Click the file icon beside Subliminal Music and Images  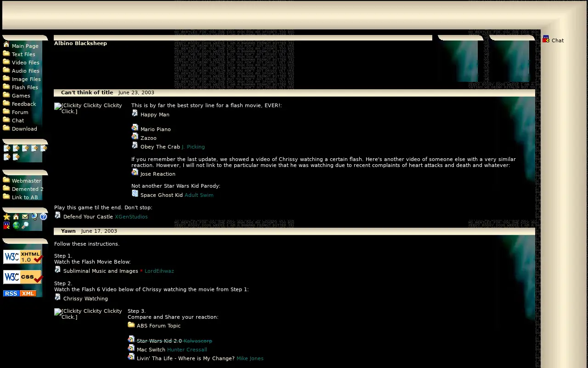click(x=57, y=270)
